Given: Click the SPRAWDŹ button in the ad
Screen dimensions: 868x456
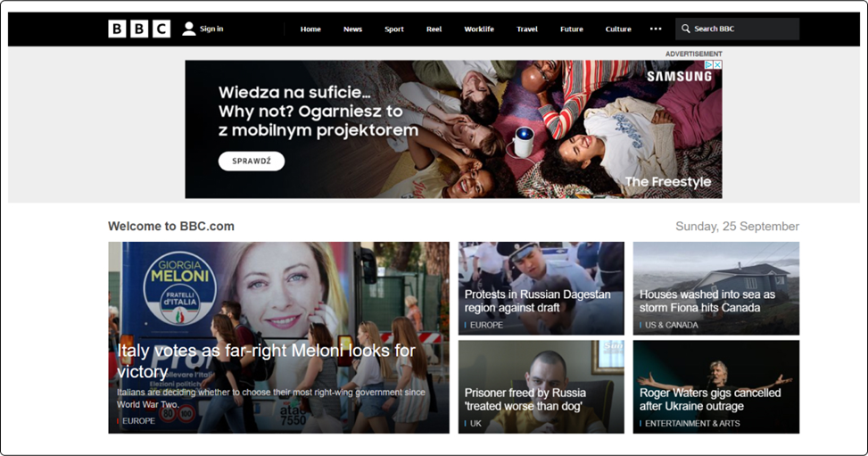Looking at the screenshot, I should [252, 162].
